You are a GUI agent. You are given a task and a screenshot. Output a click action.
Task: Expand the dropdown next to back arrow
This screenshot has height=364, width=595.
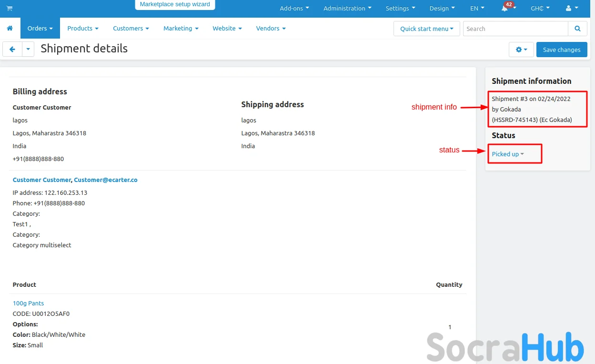(x=28, y=49)
